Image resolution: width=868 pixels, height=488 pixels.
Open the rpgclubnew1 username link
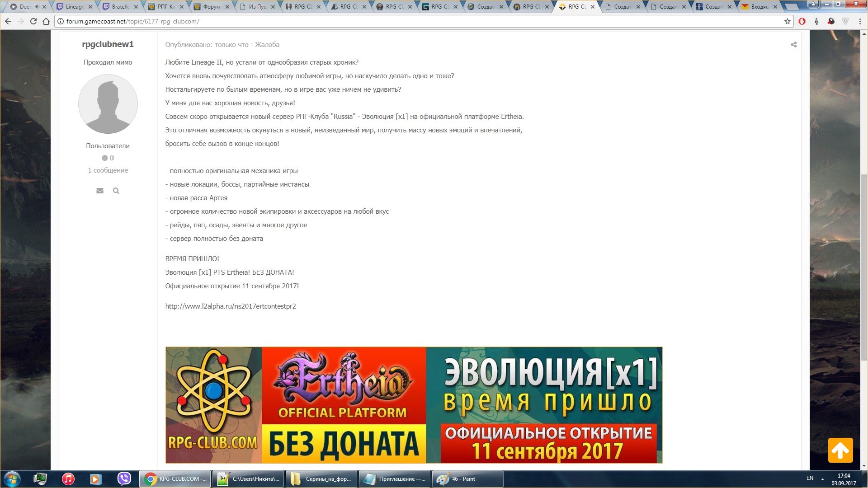(x=108, y=44)
